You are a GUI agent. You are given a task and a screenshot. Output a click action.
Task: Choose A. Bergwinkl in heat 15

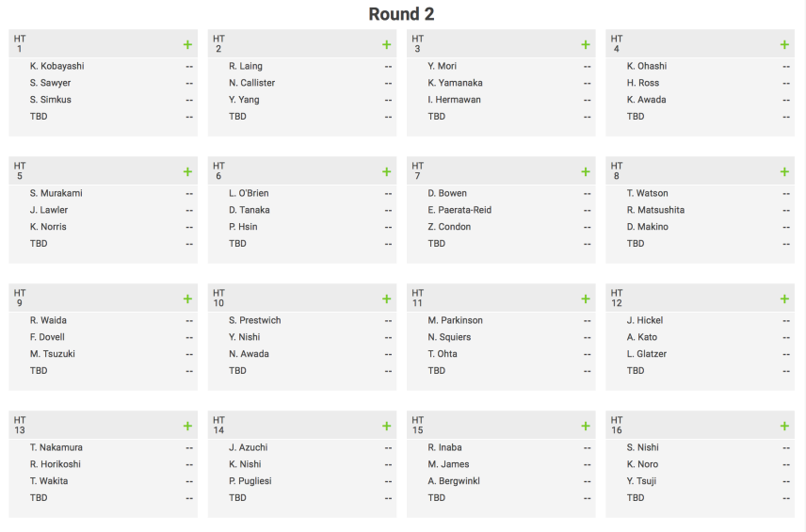454,480
